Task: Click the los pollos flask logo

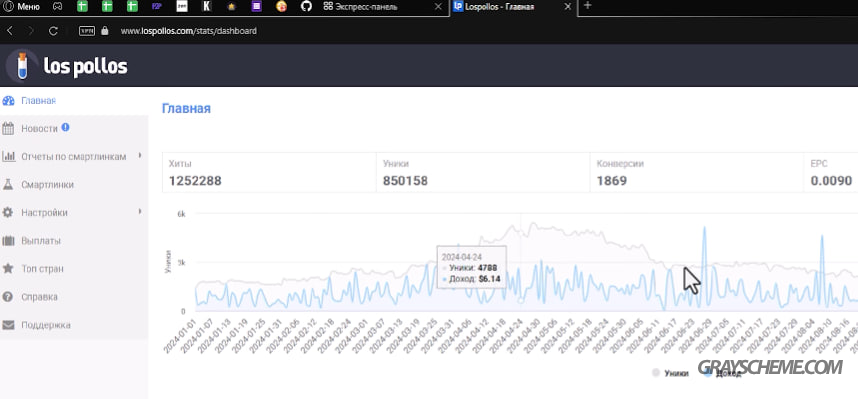Action: pyautogui.click(x=22, y=66)
